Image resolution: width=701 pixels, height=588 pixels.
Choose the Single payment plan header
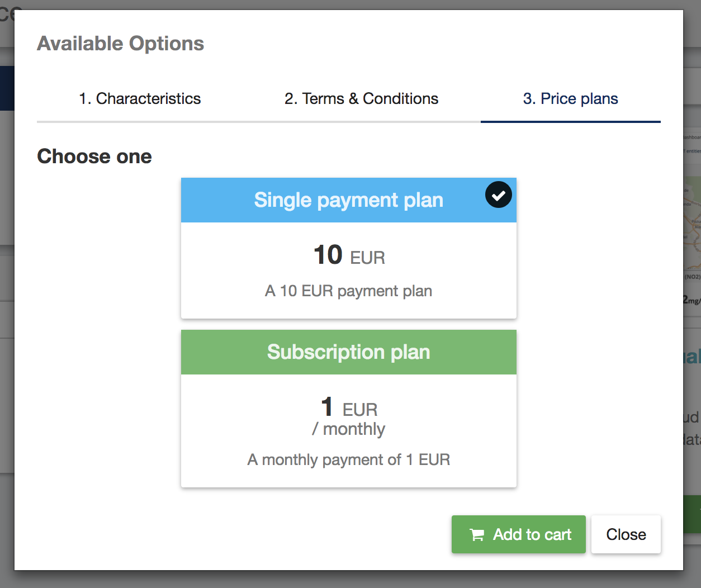tap(349, 200)
